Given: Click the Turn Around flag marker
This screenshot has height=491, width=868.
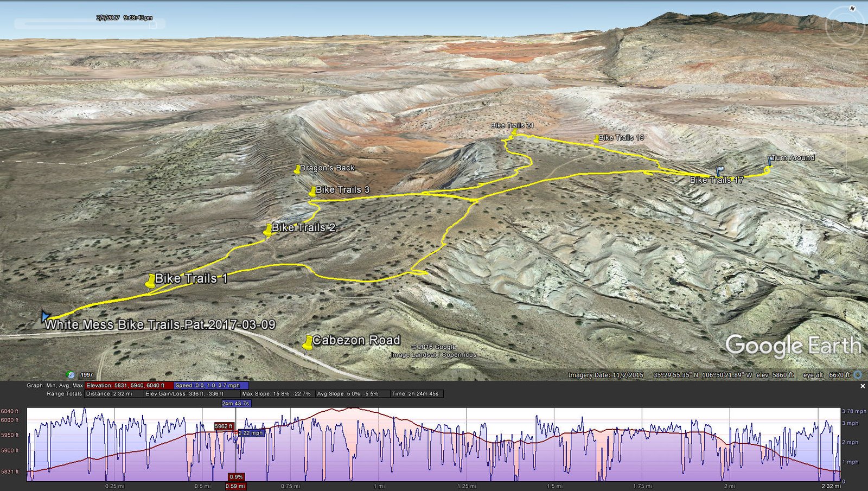Looking at the screenshot, I should (769, 161).
